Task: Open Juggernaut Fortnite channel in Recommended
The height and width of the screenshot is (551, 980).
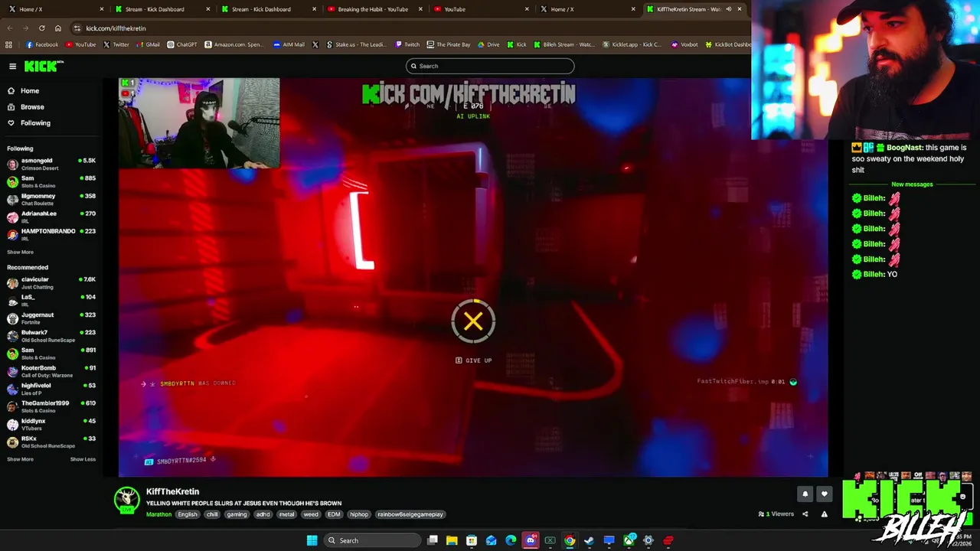Action: pos(51,318)
